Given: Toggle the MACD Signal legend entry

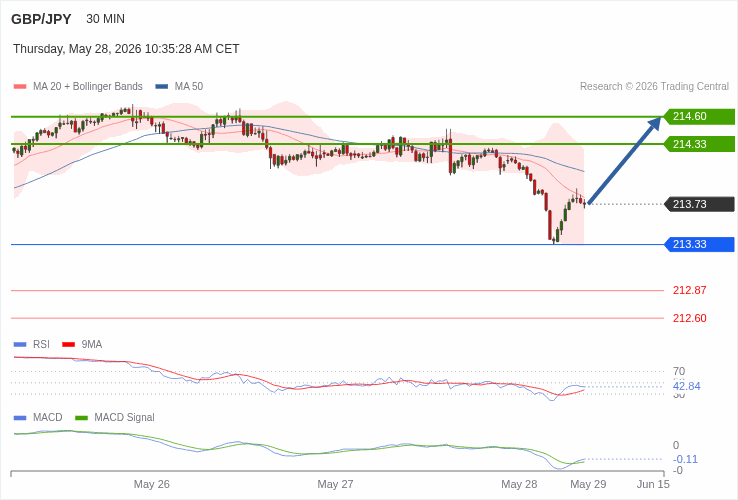Looking at the screenshot, I should [115, 417].
